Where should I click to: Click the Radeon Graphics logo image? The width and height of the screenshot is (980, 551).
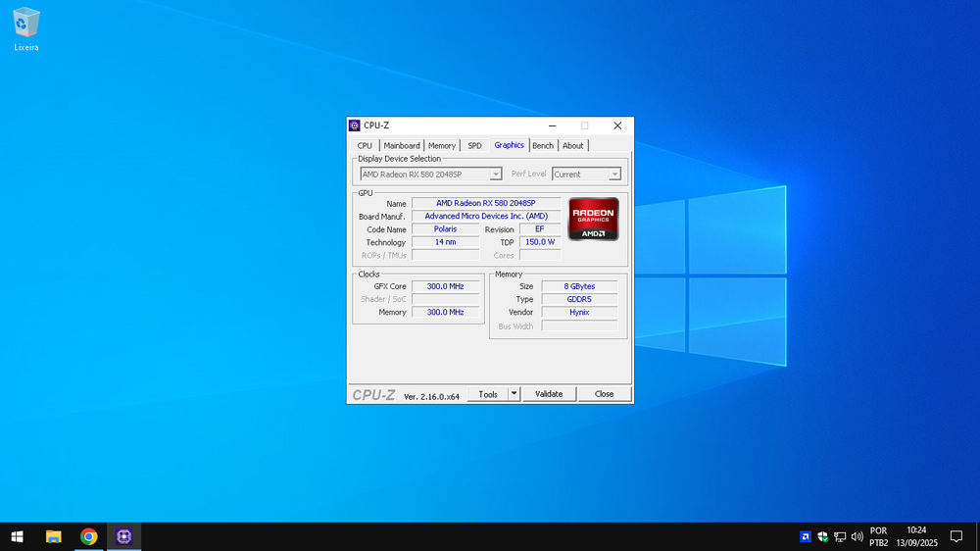[x=593, y=220]
